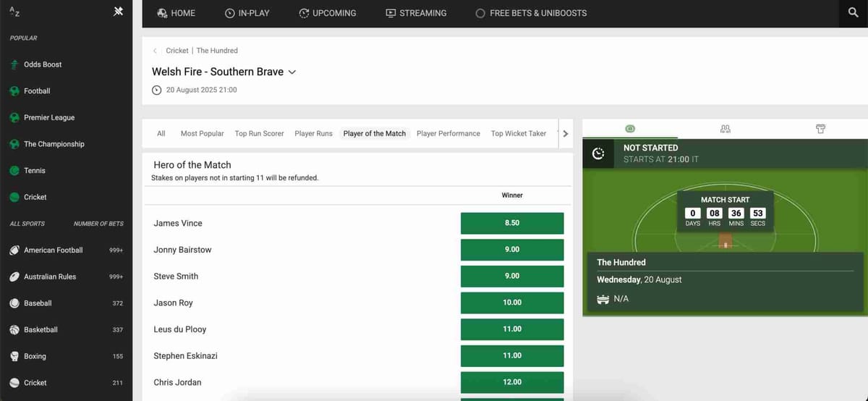Screen dimensions: 868x401
Task: Bet on Steve Smith at 9.00
Action: (x=512, y=277)
